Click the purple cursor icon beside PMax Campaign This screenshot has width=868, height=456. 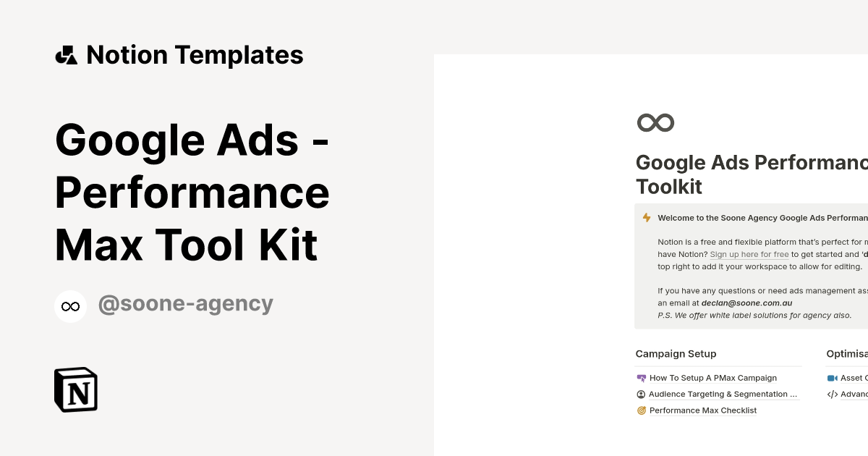click(x=641, y=378)
